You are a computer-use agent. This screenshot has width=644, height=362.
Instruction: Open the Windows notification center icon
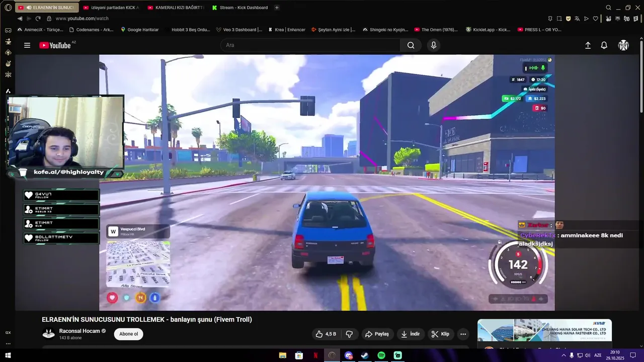pyautogui.click(x=633, y=355)
